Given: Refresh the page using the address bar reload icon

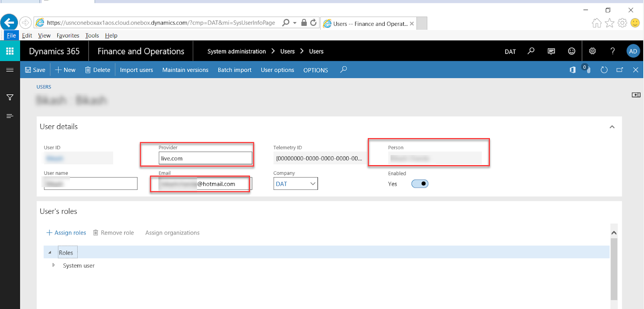Looking at the screenshot, I should click(x=313, y=23).
